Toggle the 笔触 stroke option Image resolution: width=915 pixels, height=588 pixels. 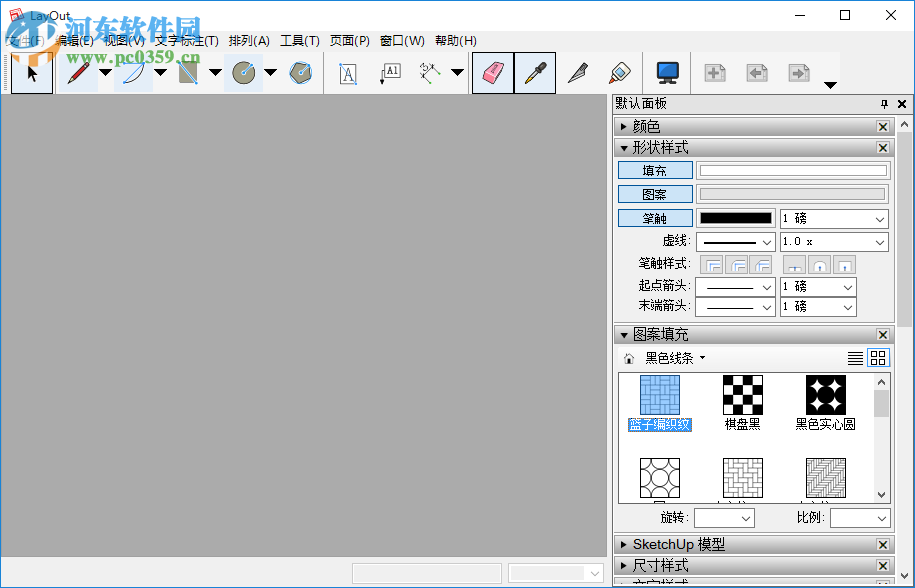coord(655,217)
